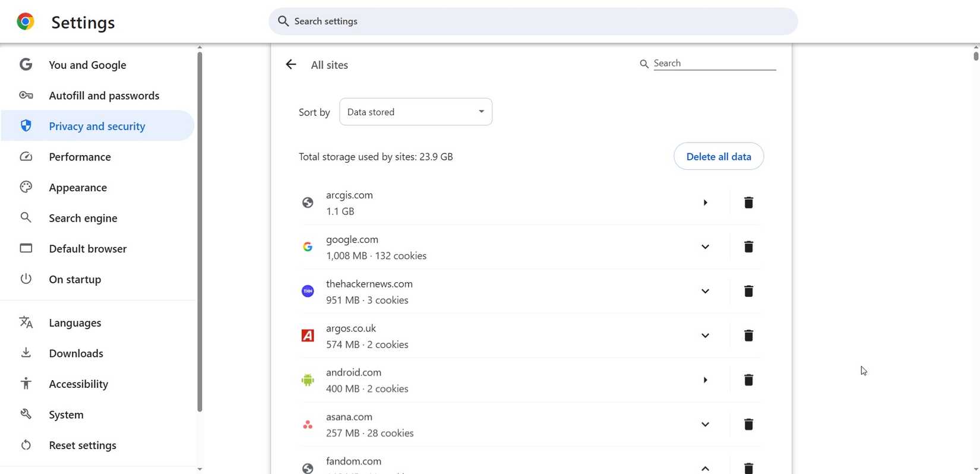
Task: Collapse the fandom.com entry
Action: [705, 468]
